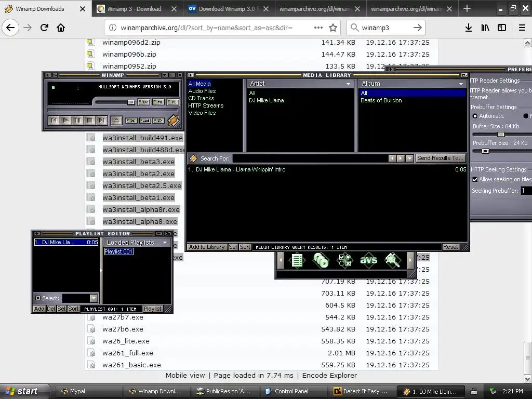532x399 pixels.
Task: Toggle repeat mode in Winamp main window
Action: click(x=158, y=121)
